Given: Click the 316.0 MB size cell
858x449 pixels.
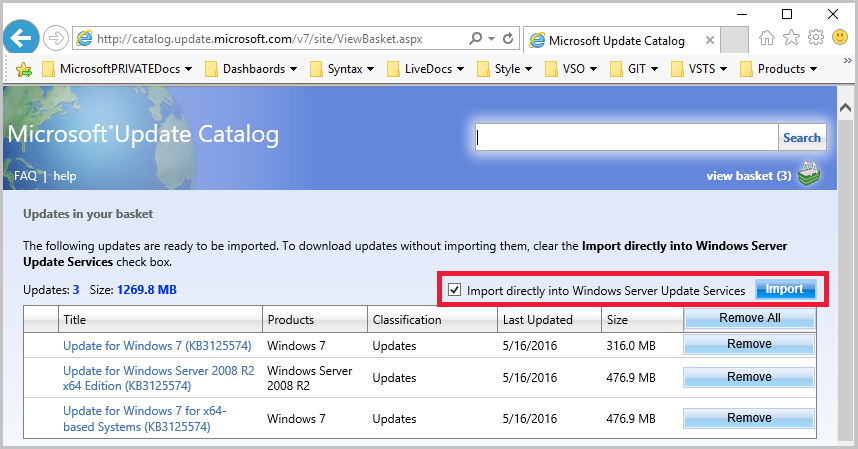Looking at the screenshot, I should pos(631,346).
